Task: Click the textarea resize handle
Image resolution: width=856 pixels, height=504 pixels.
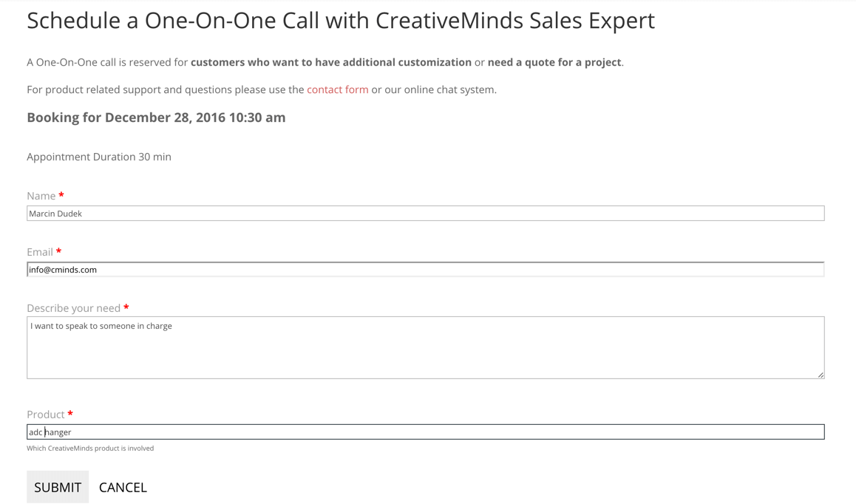Action: (821, 375)
